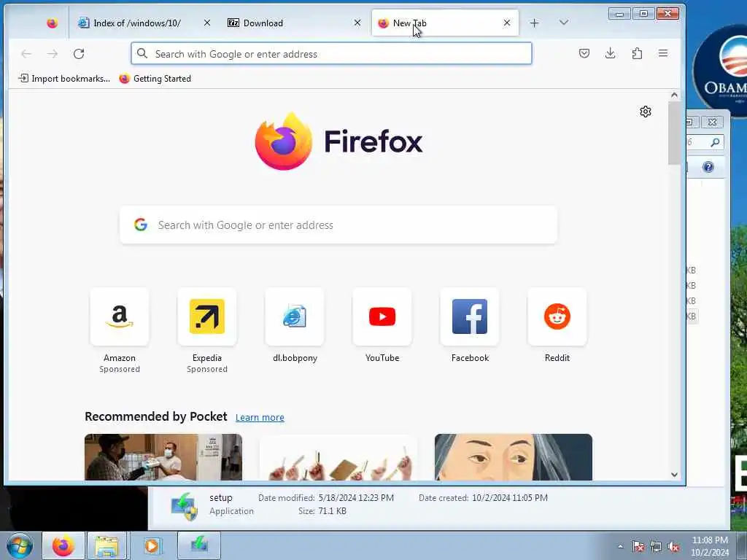The height and width of the screenshot is (560, 747).
Task: Open the Pocket story with illustrated face
Action: click(x=514, y=457)
